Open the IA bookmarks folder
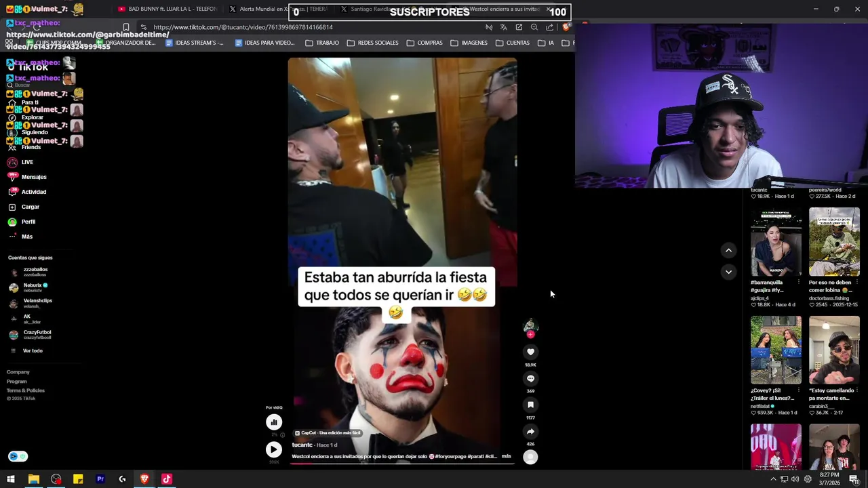This screenshot has height=488, width=868. pos(546,43)
